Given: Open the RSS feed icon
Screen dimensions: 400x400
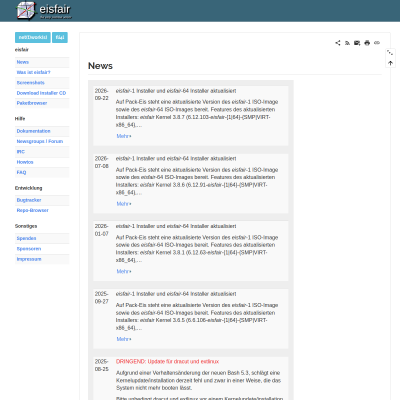Looking at the screenshot, I should 347,43.
